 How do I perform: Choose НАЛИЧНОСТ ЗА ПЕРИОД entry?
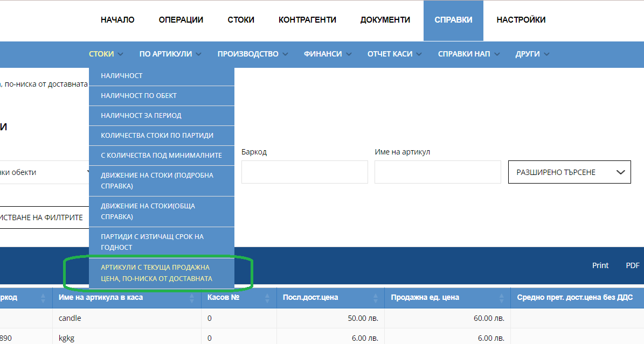point(162,116)
